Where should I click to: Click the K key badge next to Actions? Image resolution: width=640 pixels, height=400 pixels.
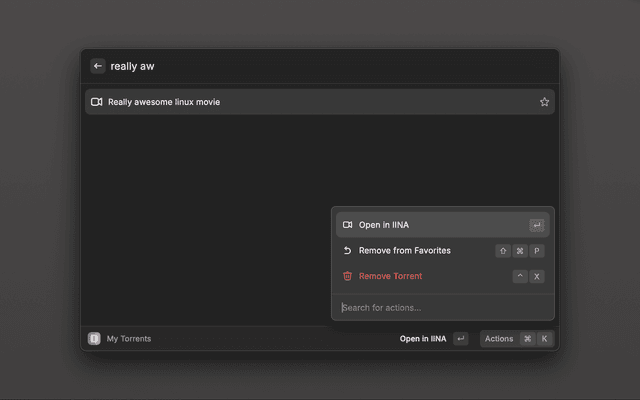[545, 339]
